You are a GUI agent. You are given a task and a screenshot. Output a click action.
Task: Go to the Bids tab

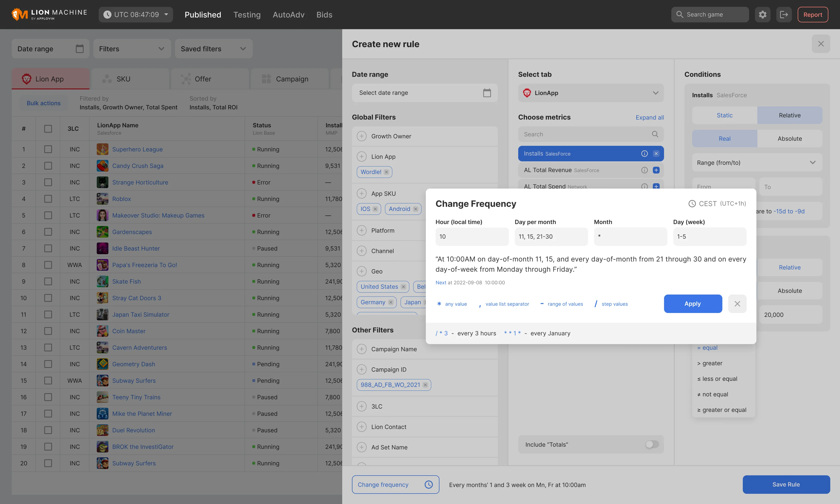click(324, 15)
